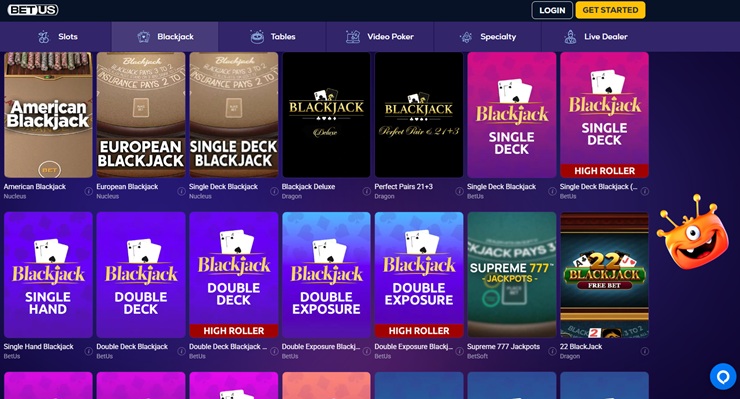The width and height of the screenshot is (740, 399).
Task: Show info for Single Deck Blackjack (… title
Action: (645, 191)
